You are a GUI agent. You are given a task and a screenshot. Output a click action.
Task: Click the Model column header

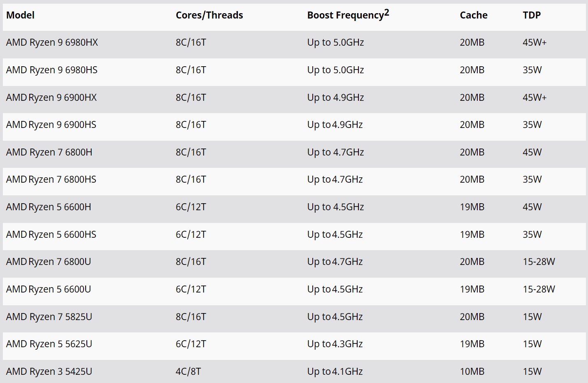point(20,15)
